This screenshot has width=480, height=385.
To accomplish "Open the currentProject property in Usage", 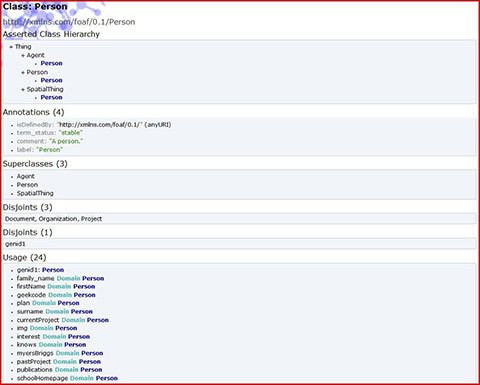I will pos(38,320).
